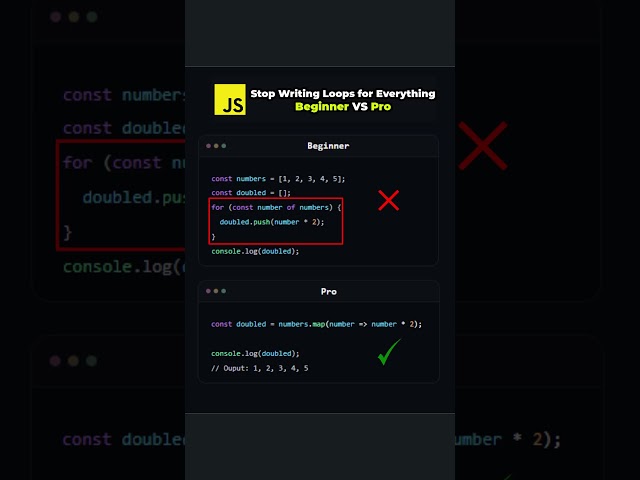Click the small red X mark beside the for loop
Image resolution: width=640 pixels, height=480 pixels.
coord(388,200)
